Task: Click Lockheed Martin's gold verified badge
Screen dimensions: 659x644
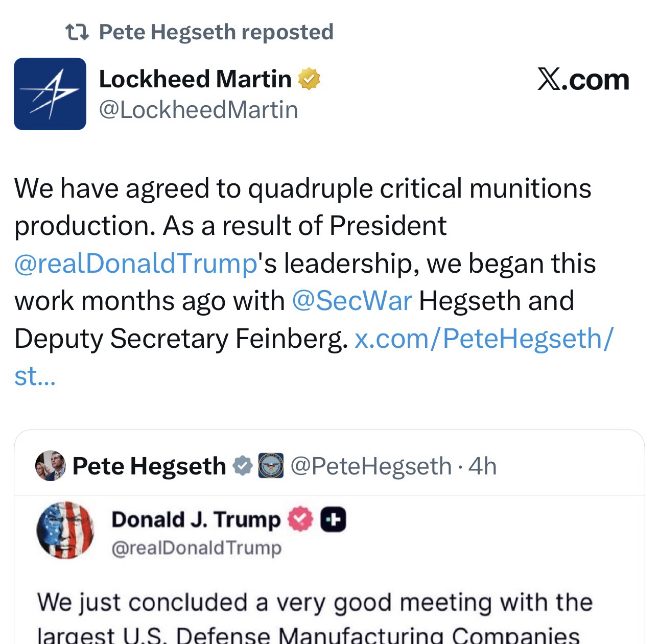Action: pyautogui.click(x=309, y=80)
